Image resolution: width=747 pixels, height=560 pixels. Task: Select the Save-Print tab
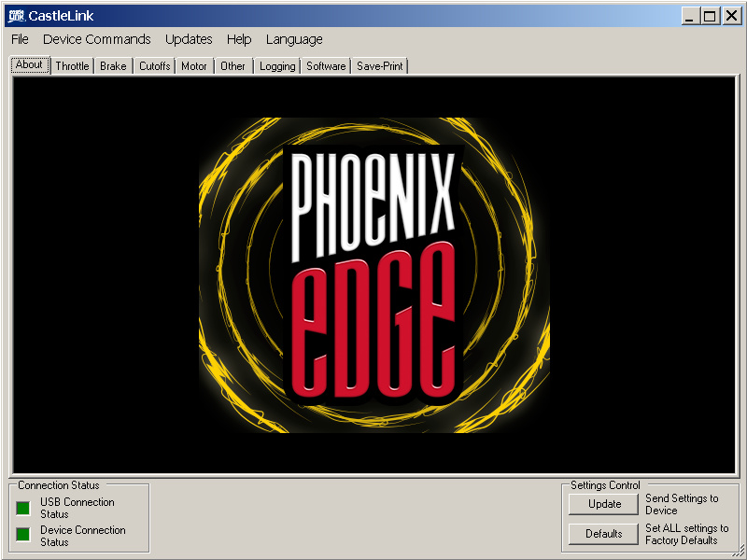pos(380,66)
